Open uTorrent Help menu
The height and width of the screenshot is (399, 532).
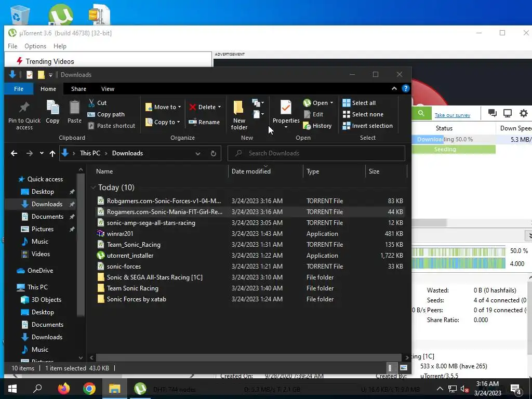(60, 46)
